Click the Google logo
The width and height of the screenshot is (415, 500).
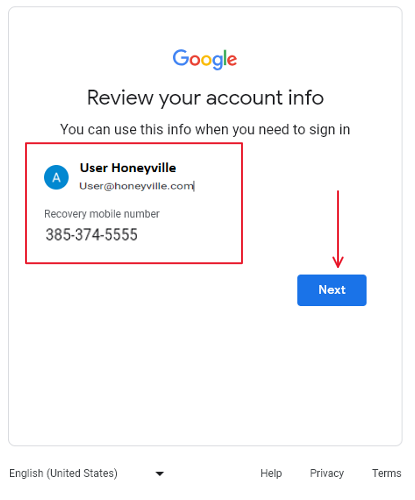pyautogui.click(x=205, y=59)
